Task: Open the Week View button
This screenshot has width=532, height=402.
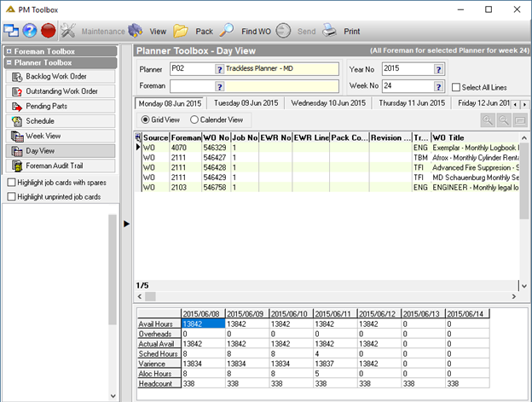Action: [x=61, y=137]
